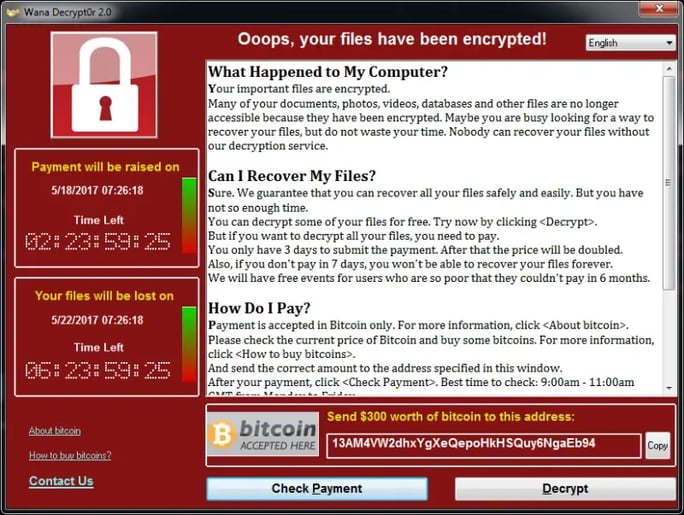Click the scrollbar down arrow in message panel
The height and width of the screenshot is (515, 684).
point(669,388)
